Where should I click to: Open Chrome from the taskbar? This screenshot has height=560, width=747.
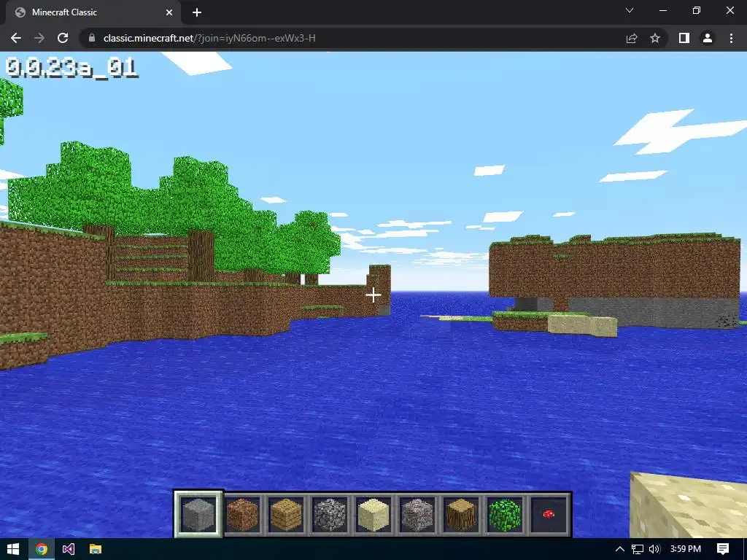point(42,549)
